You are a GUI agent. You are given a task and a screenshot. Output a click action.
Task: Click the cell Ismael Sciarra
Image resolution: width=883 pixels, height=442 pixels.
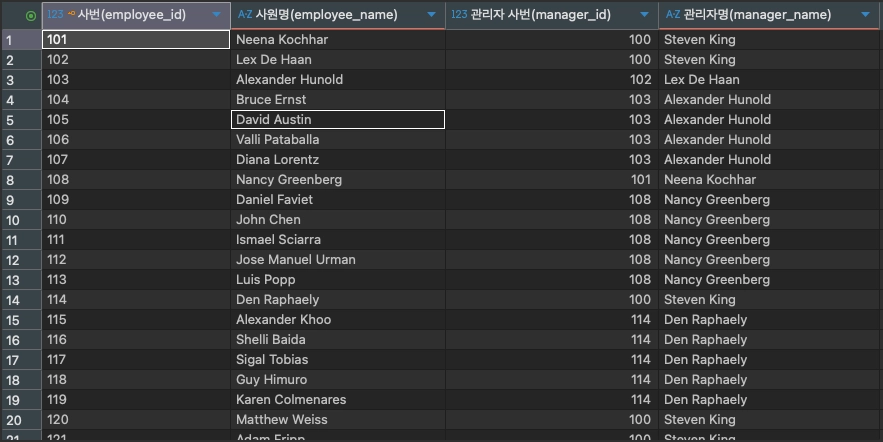338,239
